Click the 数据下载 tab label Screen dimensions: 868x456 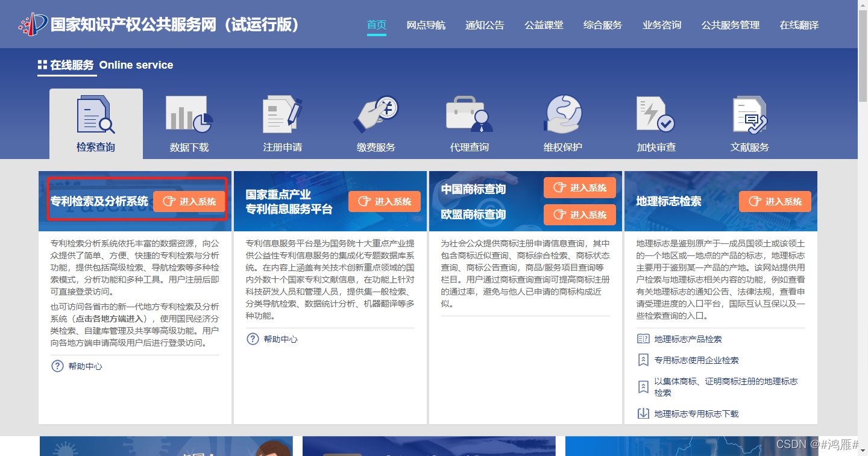point(189,147)
